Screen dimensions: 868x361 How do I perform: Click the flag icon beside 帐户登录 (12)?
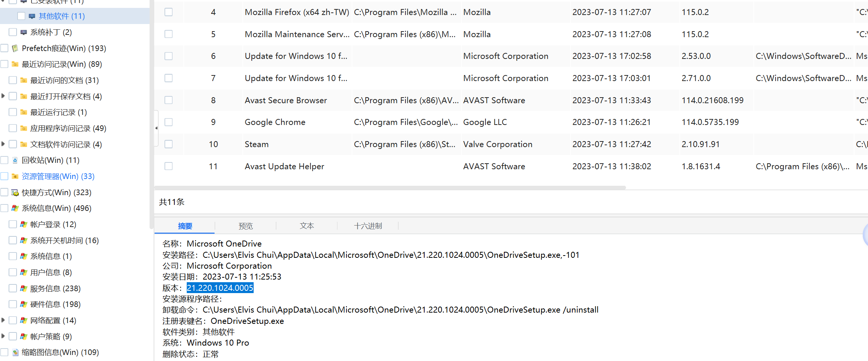[24, 224]
